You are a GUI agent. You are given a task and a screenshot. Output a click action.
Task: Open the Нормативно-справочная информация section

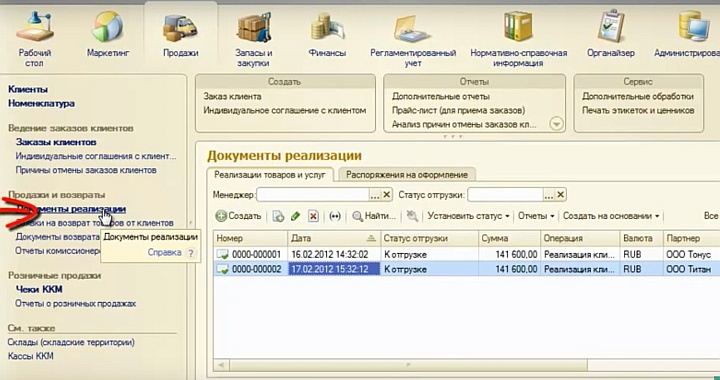[518, 38]
